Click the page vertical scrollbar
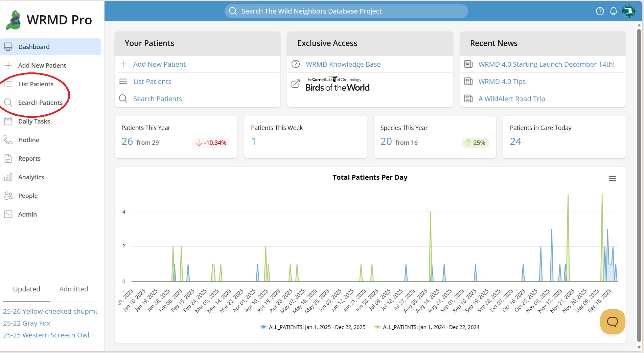The width and height of the screenshot is (644, 353). pyautogui.click(x=639, y=185)
